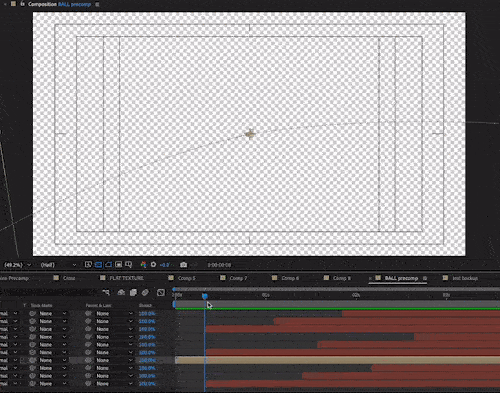Take a snapshot with the camera icon
Image resolution: width=500 pixels, height=393 pixels.
click(x=183, y=265)
